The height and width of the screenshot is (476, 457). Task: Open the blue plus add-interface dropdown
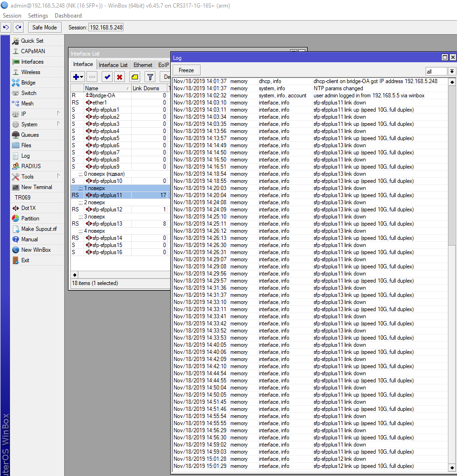(78, 77)
